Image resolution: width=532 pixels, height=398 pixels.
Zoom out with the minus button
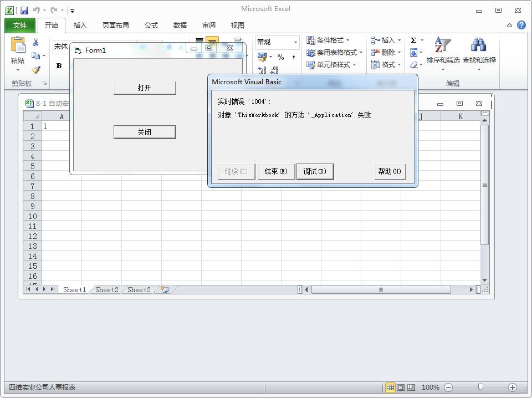pos(448,387)
